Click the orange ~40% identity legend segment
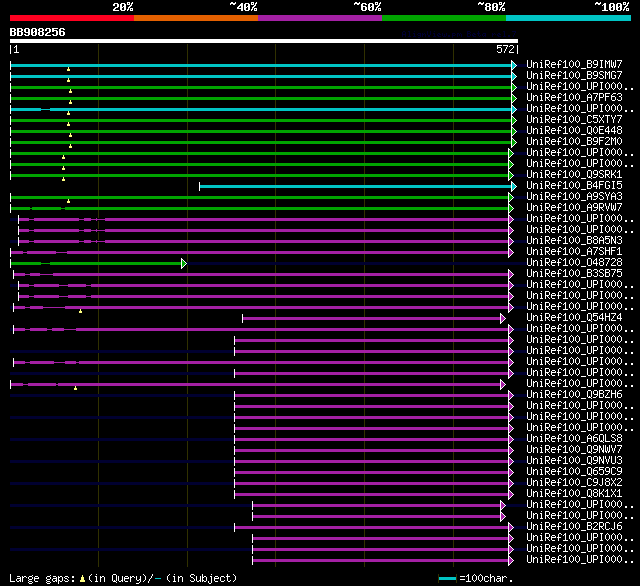 (196, 18)
